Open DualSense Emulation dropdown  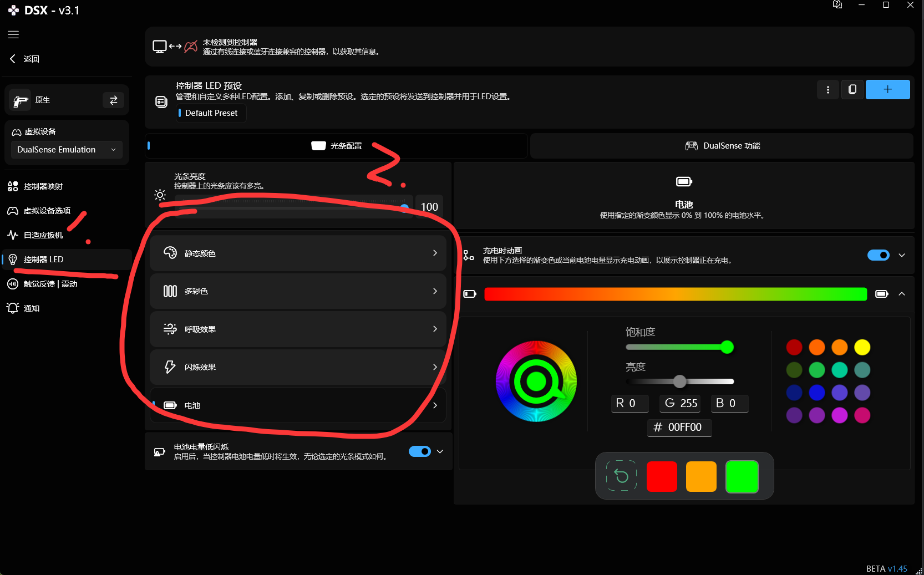67,150
